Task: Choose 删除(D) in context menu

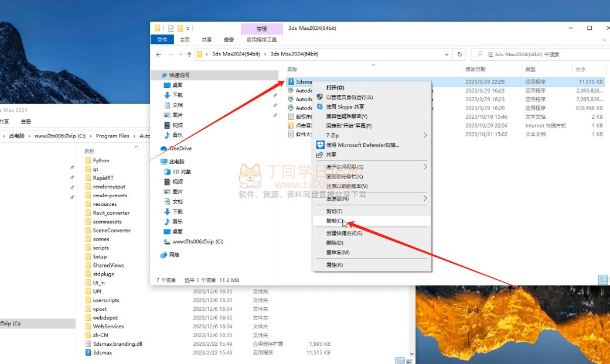Action: [x=372, y=243]
